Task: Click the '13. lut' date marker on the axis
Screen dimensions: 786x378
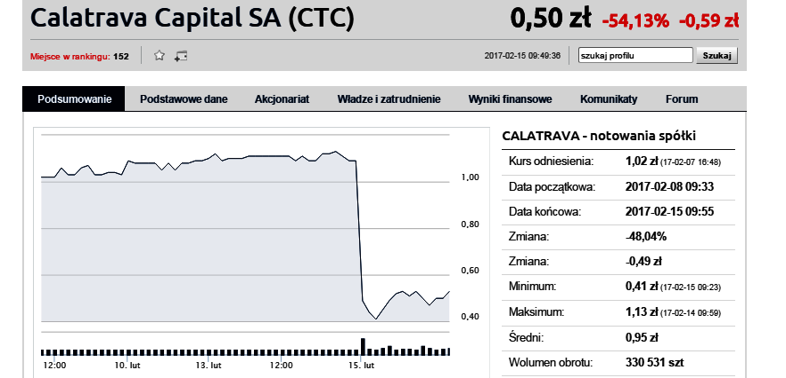Action: (208, 365)
